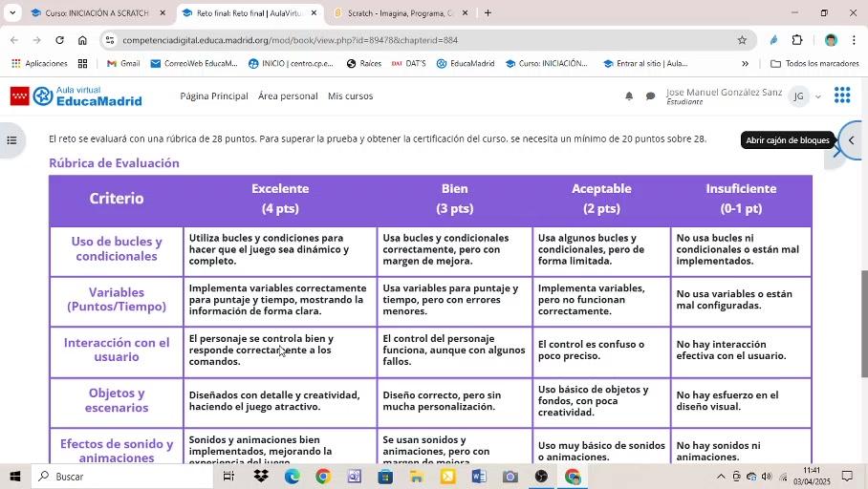Open the notifications bell icon
The height and width of the screenshot is (489, 868).
coord(629,96)
